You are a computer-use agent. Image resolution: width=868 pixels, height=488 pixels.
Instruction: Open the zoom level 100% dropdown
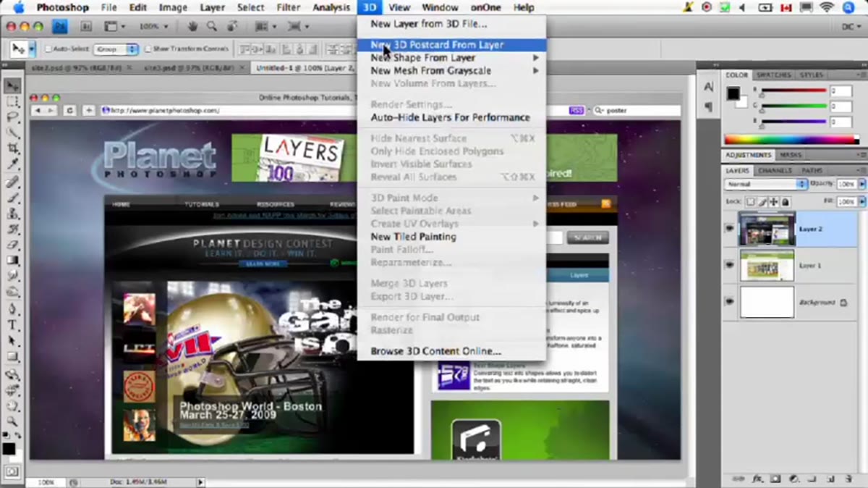click(x=153, y=26)
